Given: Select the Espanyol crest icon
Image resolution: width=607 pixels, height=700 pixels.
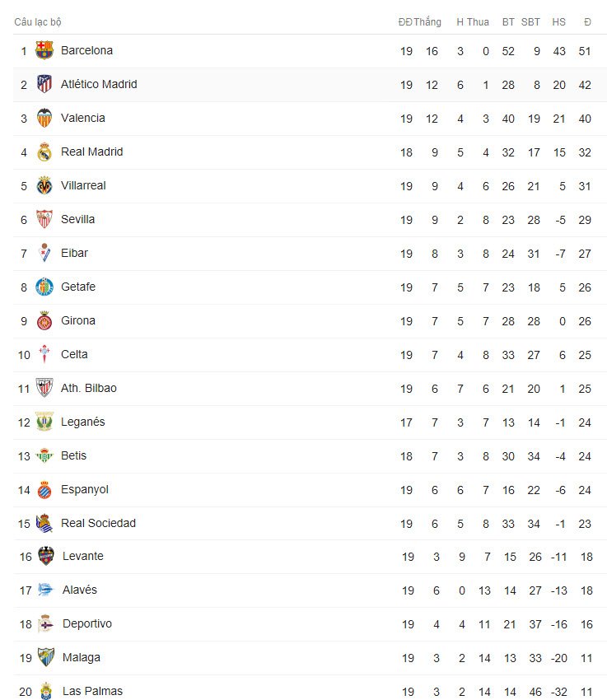Looking at the screenshot, I should pos(44,489).
